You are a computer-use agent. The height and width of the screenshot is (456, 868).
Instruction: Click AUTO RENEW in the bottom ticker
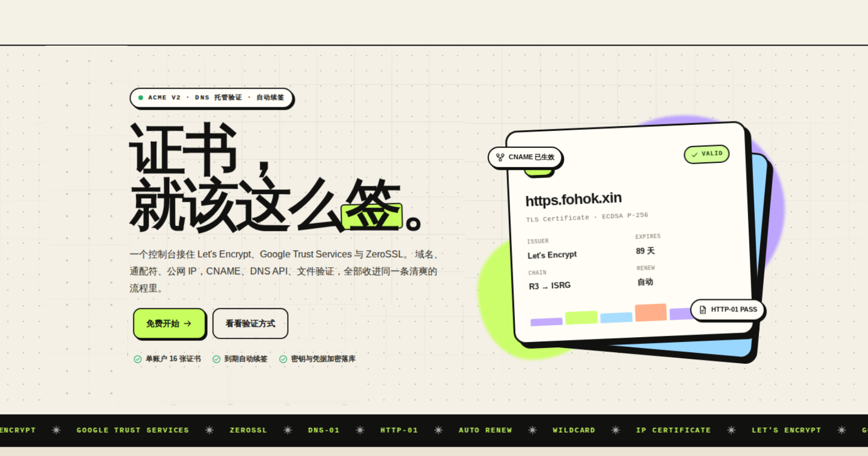click(486, 430)
